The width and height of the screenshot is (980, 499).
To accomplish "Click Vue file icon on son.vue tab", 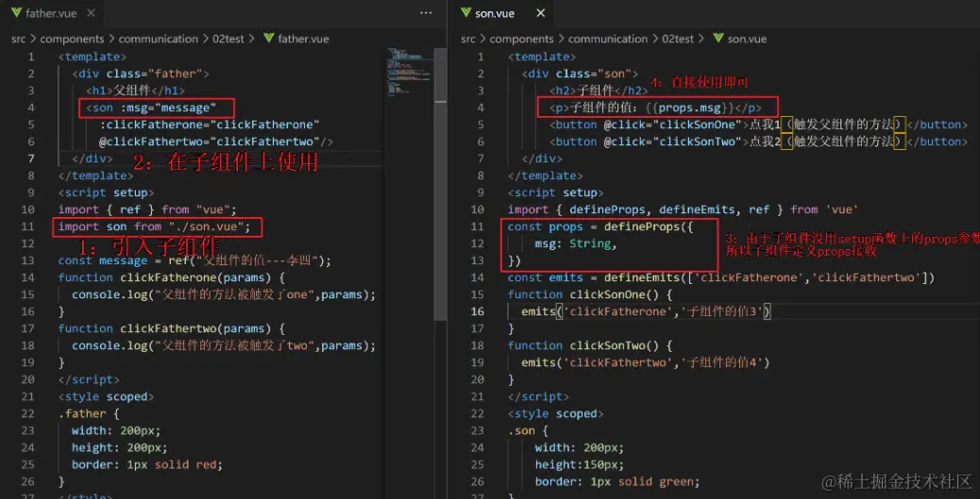I will click(x=465, y=12).
